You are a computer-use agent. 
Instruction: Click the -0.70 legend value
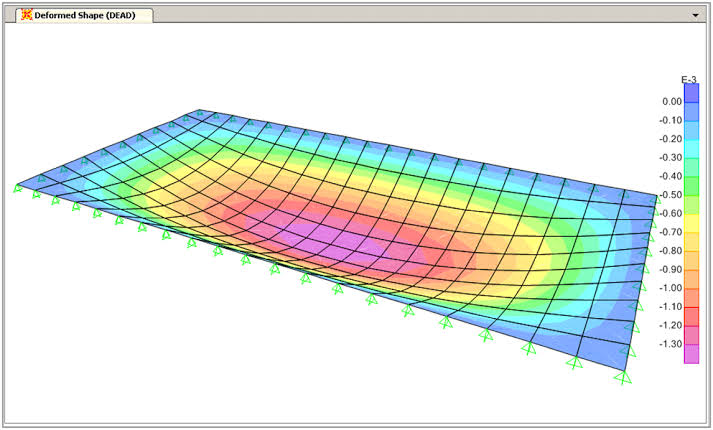click(x=671, y=232)
